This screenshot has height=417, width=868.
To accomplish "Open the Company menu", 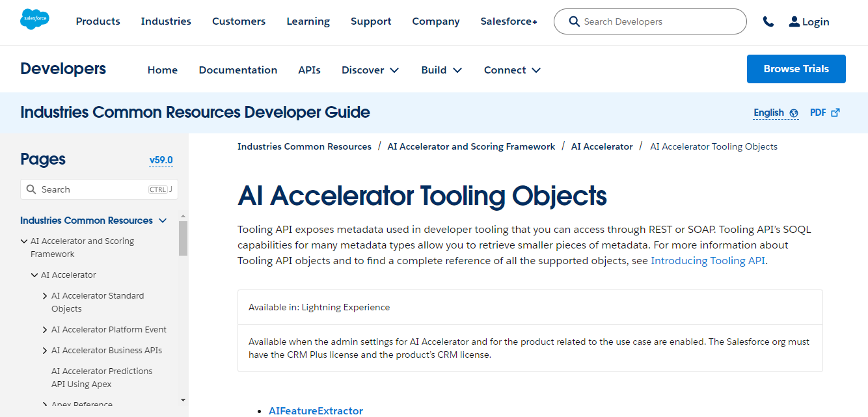I will [x=436, y=21].
